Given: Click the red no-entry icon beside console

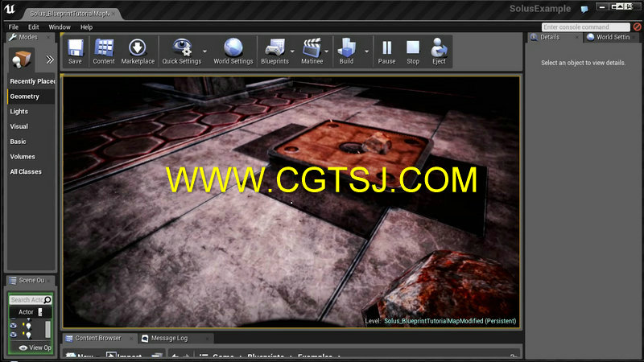Looking at the screenshot, I should pyautogui.click(x=637, y=27).
